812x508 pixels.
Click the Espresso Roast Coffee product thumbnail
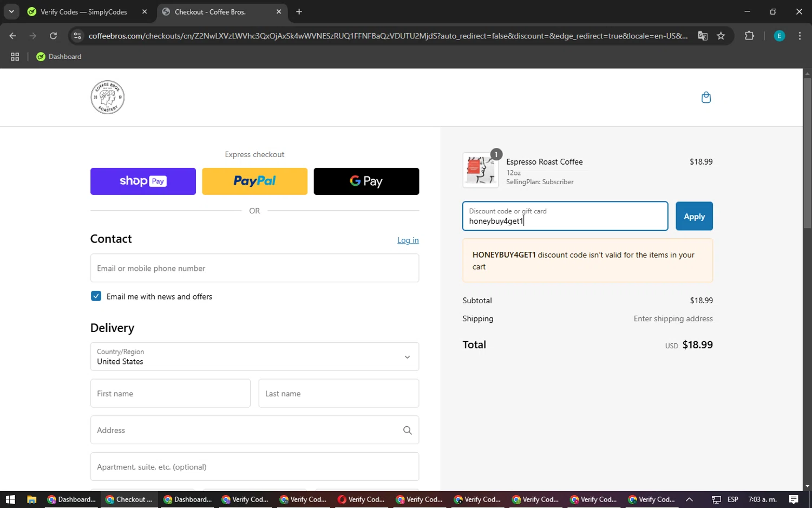pos(481,170)
